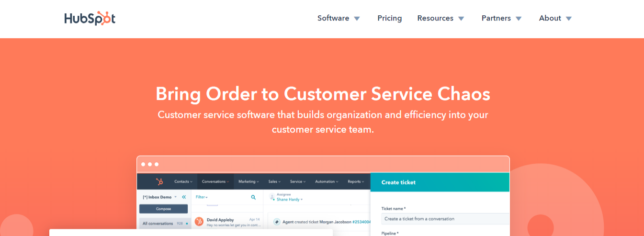Change assignee Shane Hardy via the dropdown
This screenshot has height=236, width=644.
pyautogui.click(x=290, y=199)
